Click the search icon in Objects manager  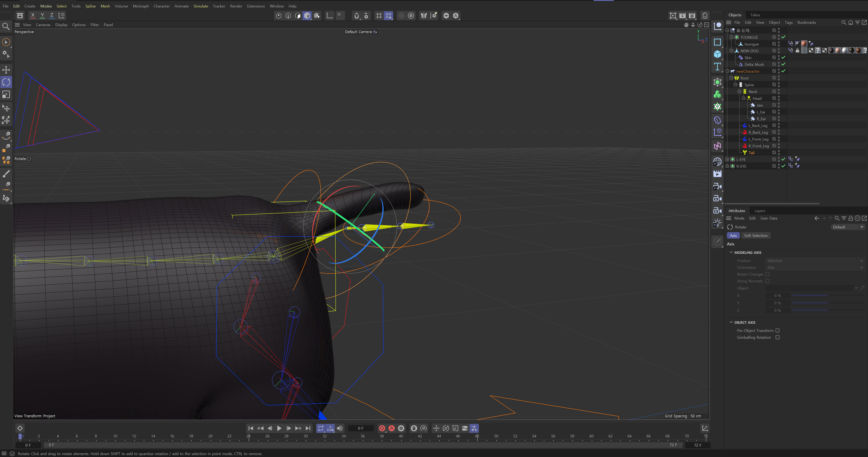[844, 22]
